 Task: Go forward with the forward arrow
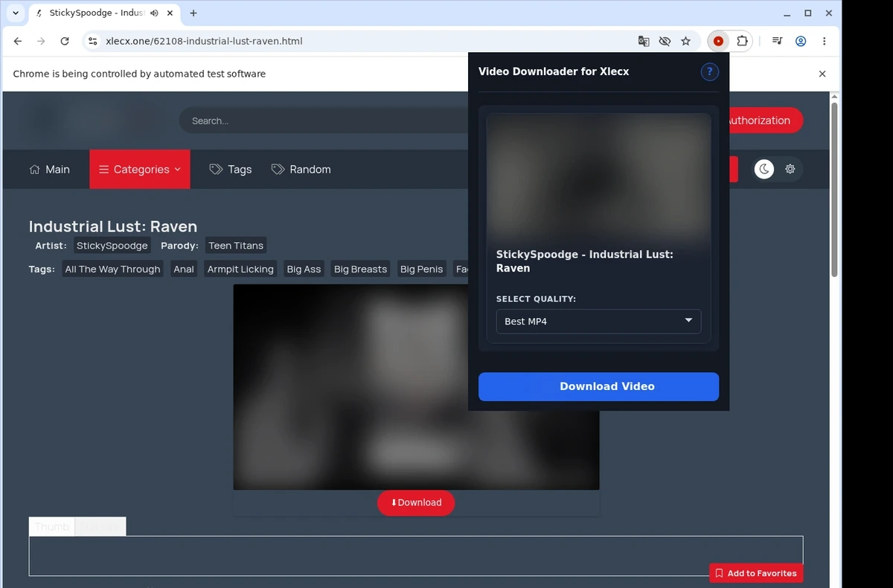click(x=41, y=42)
